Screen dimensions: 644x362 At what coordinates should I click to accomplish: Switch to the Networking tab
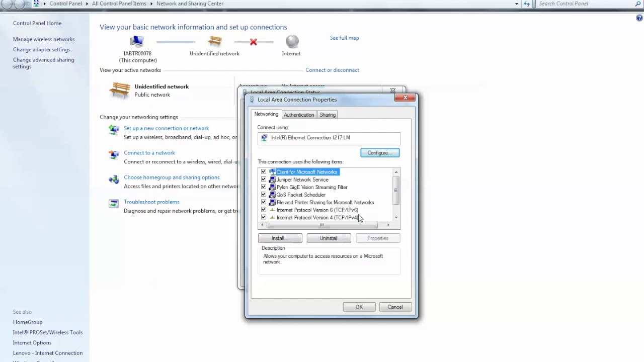click(266, 114)
